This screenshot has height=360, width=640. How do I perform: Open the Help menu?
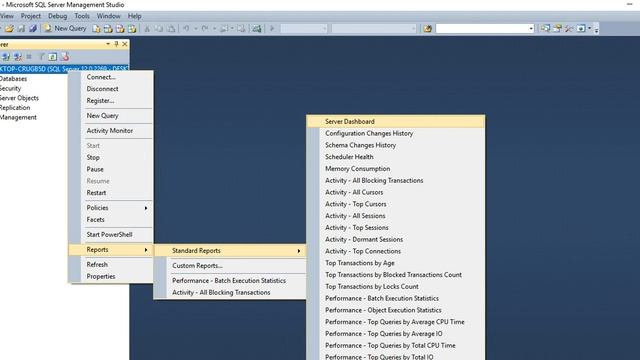click(134, 16)
